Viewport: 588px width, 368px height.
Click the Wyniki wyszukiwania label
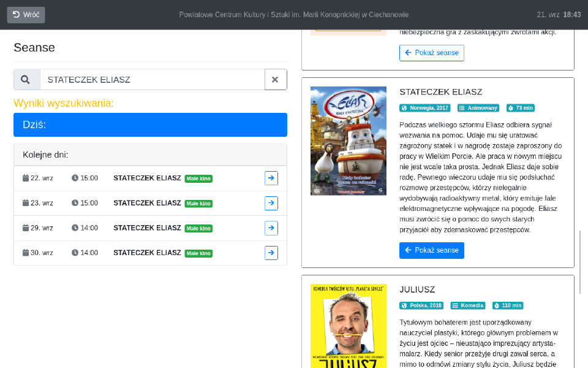tap(64, 103)
